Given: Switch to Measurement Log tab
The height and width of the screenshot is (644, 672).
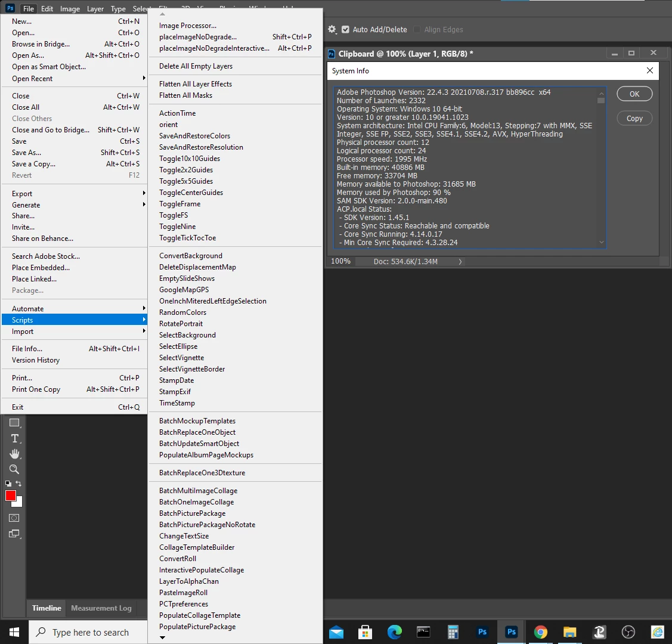Looking at the screenshot, I should [101, 608].
